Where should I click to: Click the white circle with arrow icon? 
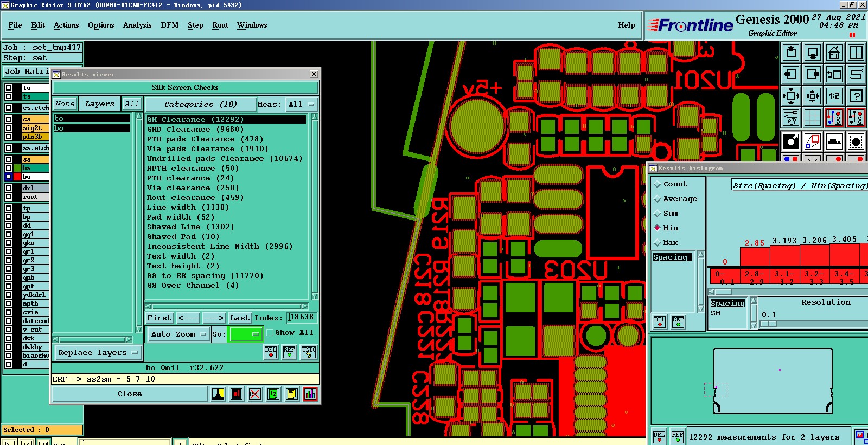(791, 142)
